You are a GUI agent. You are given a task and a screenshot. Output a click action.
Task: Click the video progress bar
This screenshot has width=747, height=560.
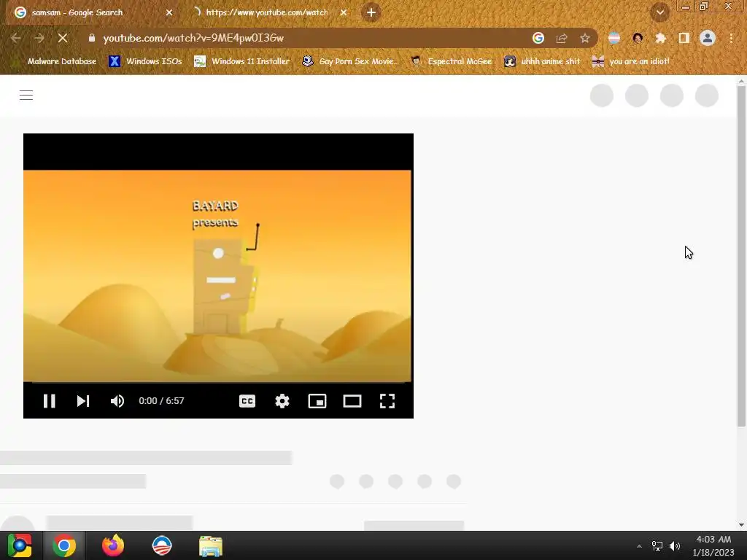pyautogui.click(x=218, y=382)
